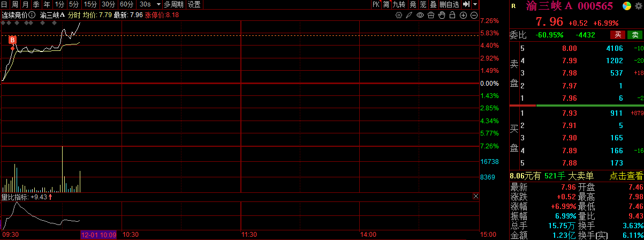Select sell level 3 price 7.98
The width and height of the screenshot is (644, 240).
569,73
